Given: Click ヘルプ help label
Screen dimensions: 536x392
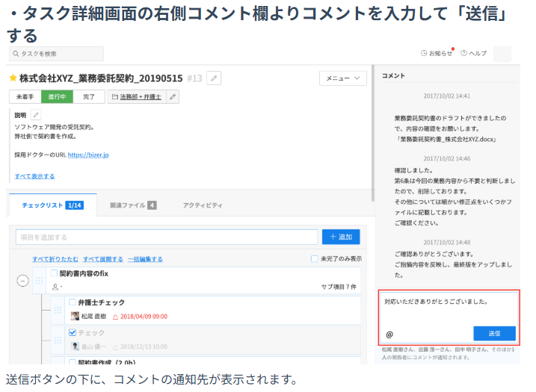Looking at the screenshot, I should [x=478, y=53].
